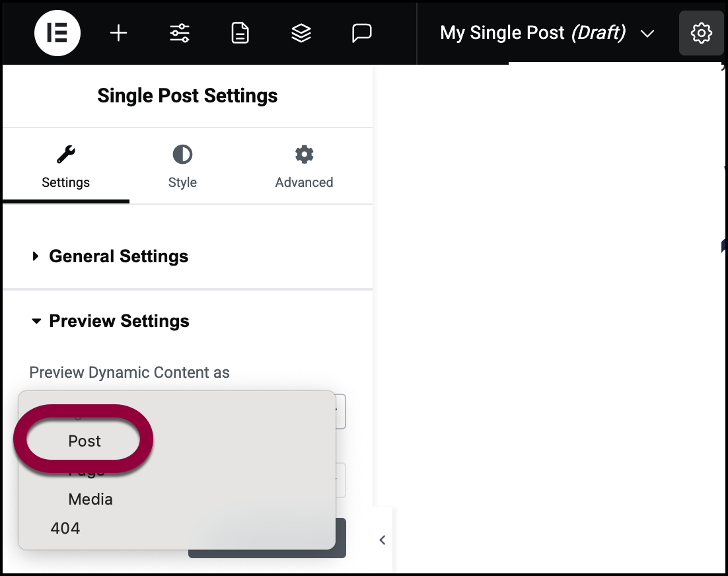This screenshot has height=576, width=728.
Task: Choose Media in the dropdown list
Action: pos(91,499)
